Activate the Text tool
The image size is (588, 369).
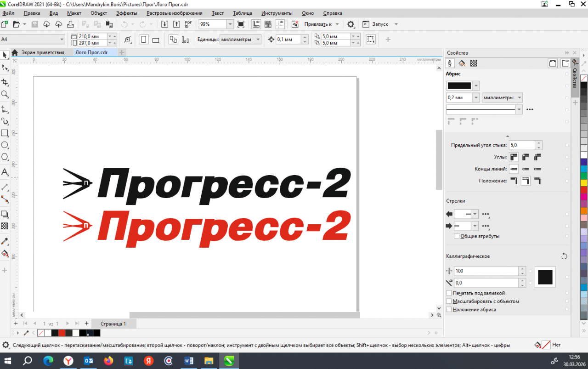5,172
